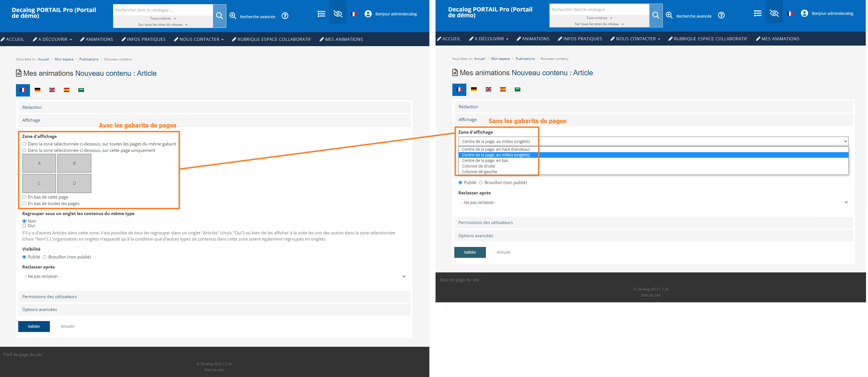
Task: Open 'Zone d'affichage' dropdown in right screenshot
Action: pos(653,142)
